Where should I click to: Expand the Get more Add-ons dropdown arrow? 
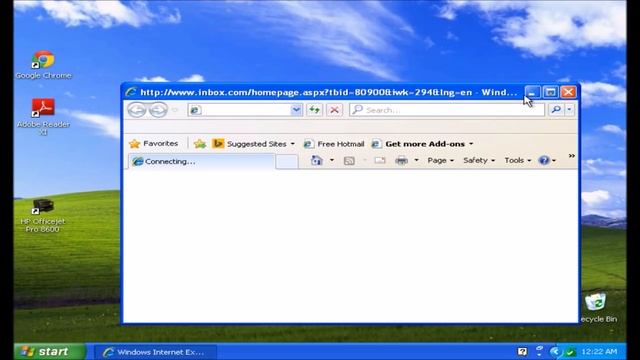coord(471,144)
